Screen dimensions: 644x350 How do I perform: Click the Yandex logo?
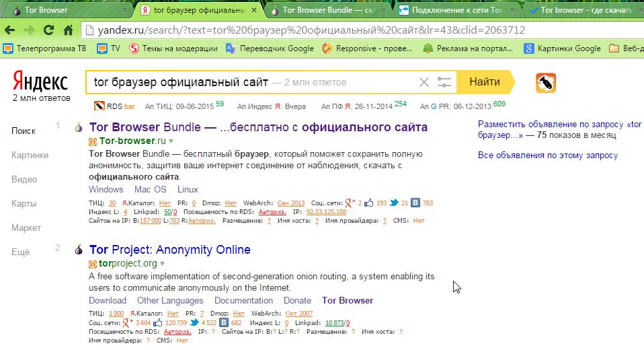tap(40, 81)
